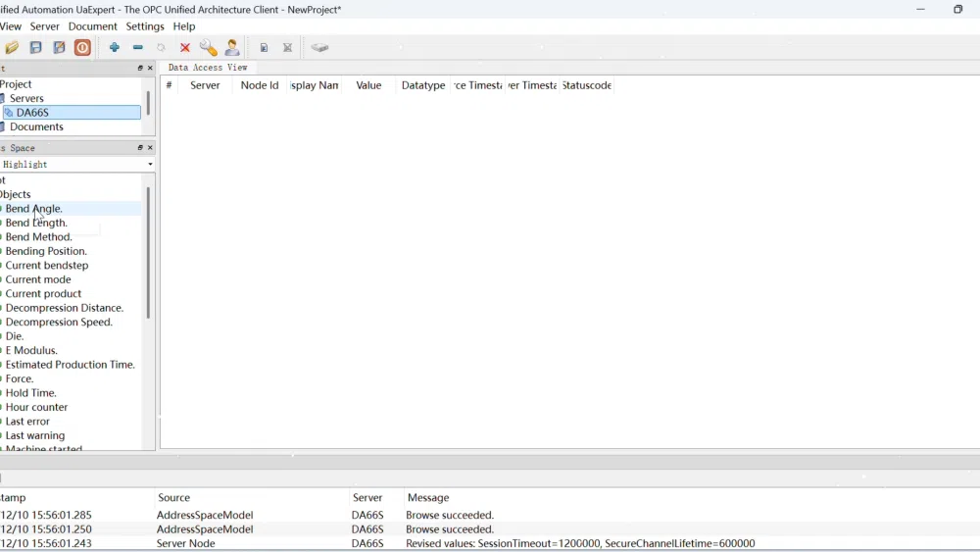Select the Hold Time. node
The height and width of the screenshot is (552, 980).
tap(30, 392)
